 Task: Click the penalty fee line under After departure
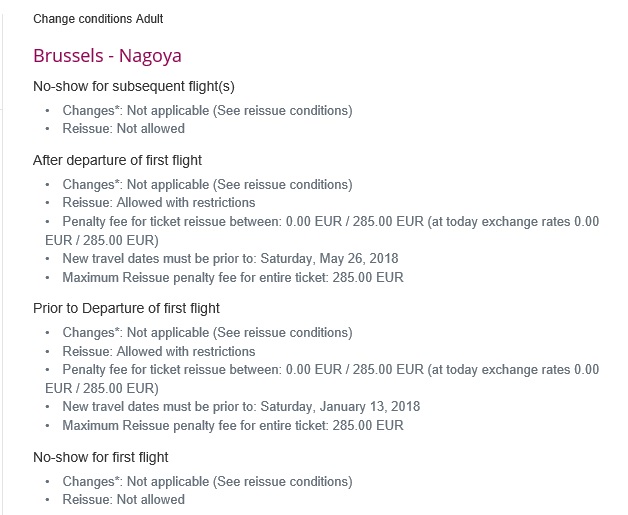point(322,231)
